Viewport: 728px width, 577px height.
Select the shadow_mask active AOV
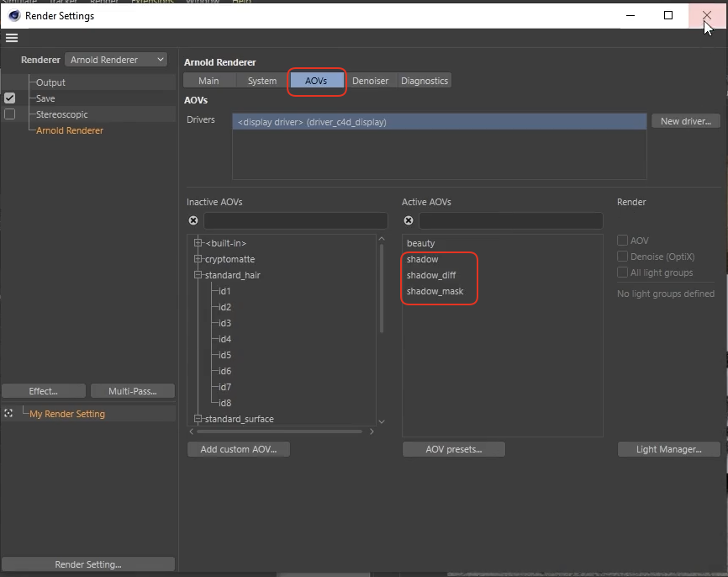[435, 291]
